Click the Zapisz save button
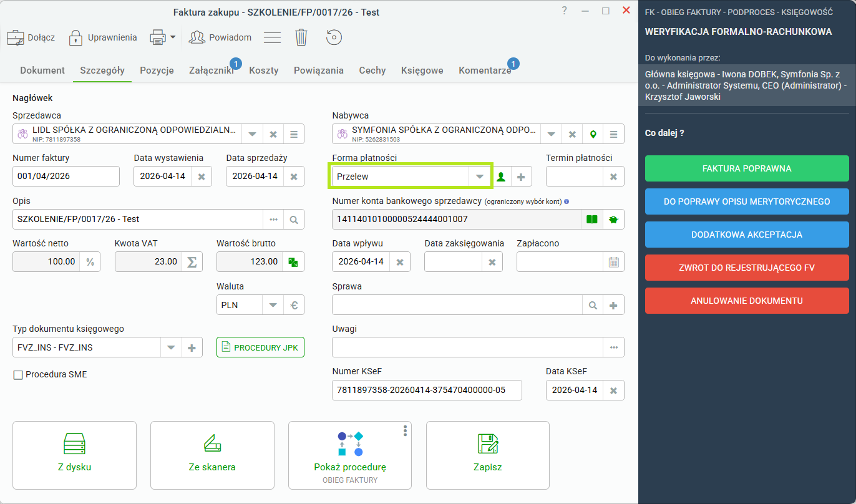Image resolution: width=856 pixels, height=504 pixels. tap(488, 455)
